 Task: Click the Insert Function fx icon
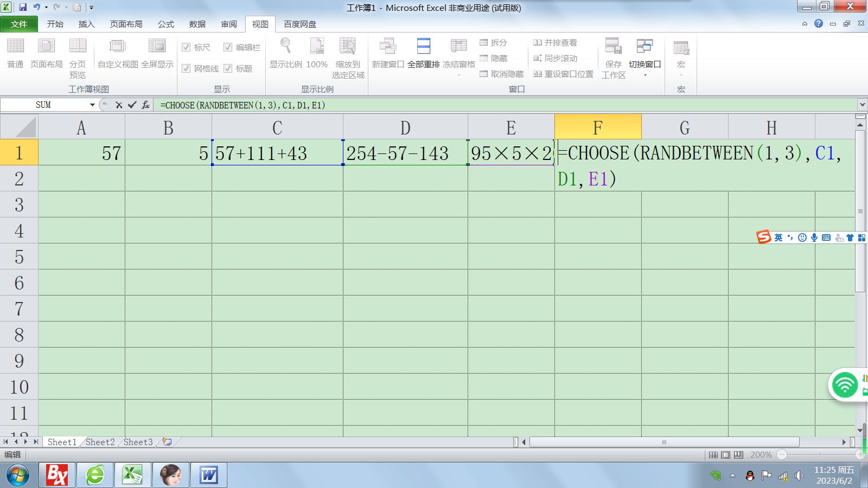(x=145, y=105)
